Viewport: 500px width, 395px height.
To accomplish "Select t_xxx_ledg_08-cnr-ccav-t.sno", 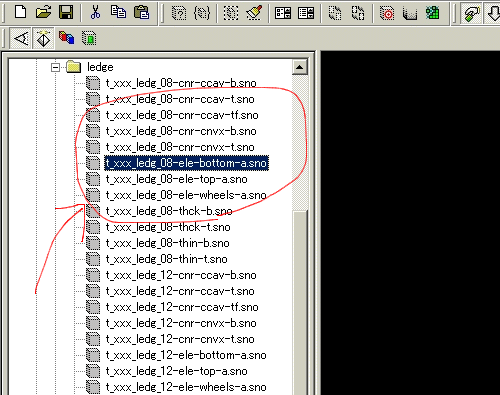I will [180, 99].
